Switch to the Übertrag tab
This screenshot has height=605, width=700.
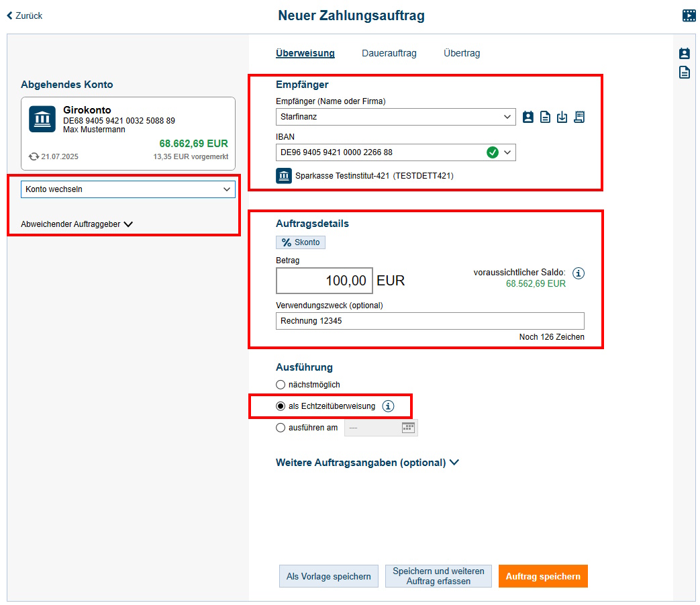pos(462,53)
